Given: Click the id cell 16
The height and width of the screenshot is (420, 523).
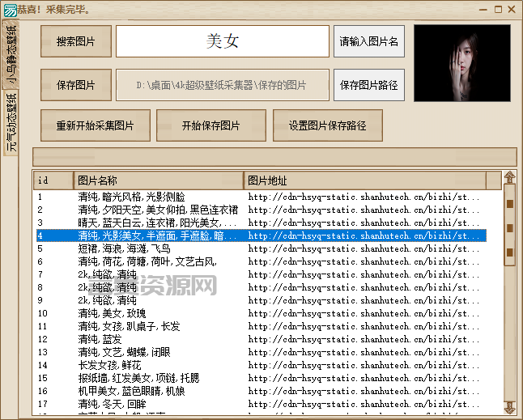Looking at the screenshot, I should click(43, 391).
